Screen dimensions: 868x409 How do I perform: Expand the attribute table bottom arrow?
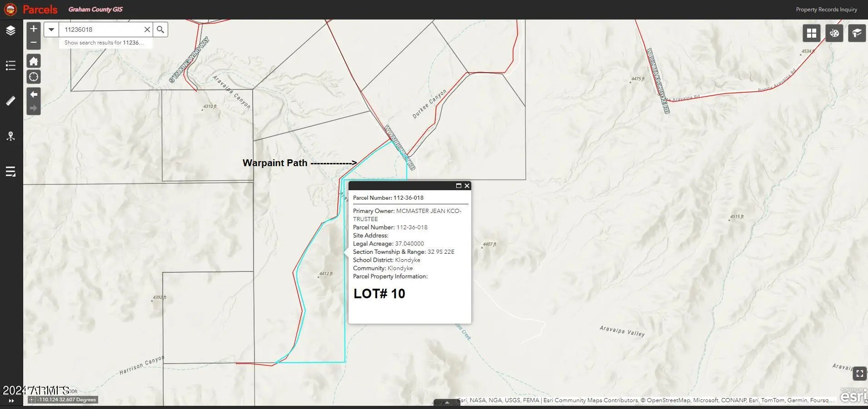pos(447,402)
